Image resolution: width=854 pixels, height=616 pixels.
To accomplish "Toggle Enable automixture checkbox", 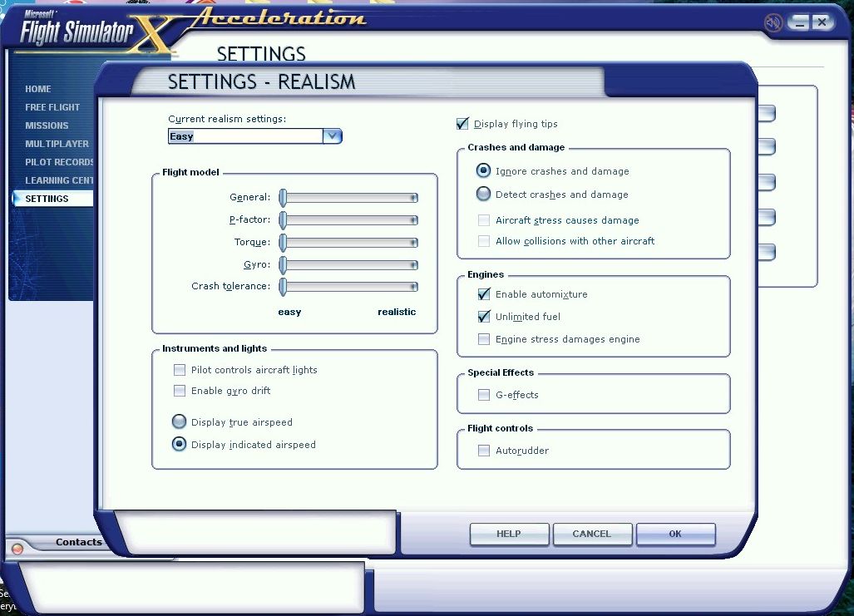I will click(x=484, y=294).
